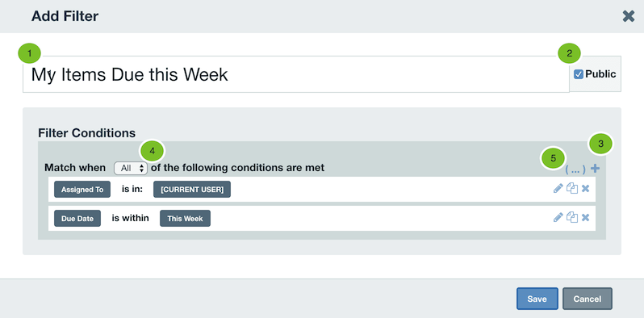Duplicate the Assigned To condition row
Viewport: 644px width, 318px height.
coord(572,189)
